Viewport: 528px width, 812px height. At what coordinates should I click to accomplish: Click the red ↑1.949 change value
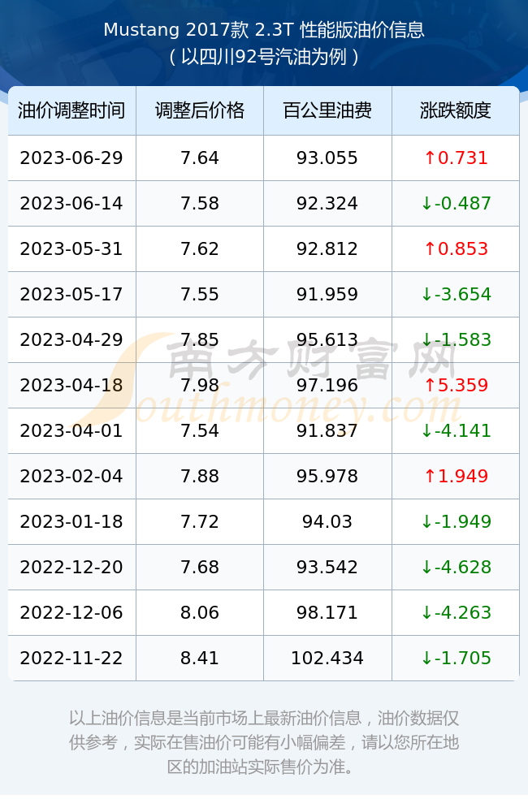point(456,477)
